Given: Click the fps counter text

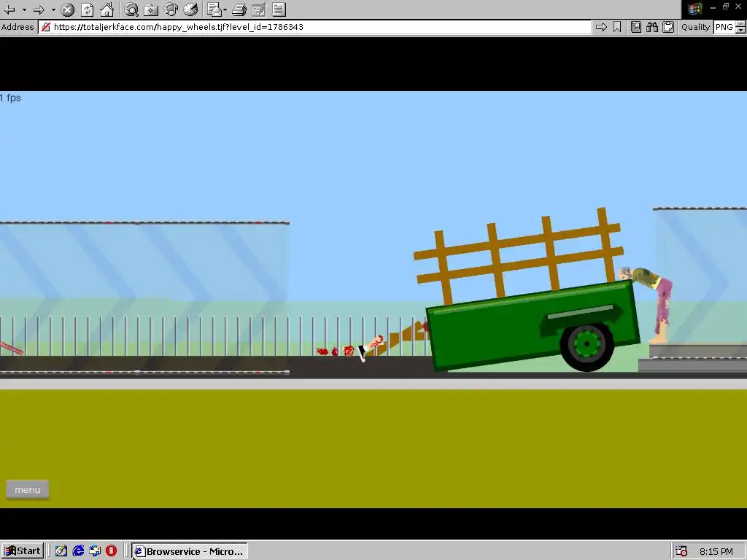Looking at the screenshot, I should pos(10,98).
